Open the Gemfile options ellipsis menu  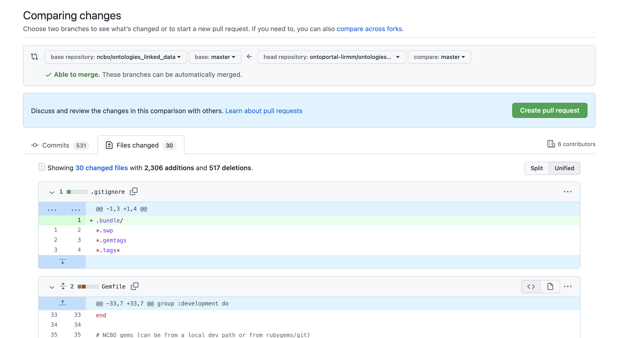[568, 286]
